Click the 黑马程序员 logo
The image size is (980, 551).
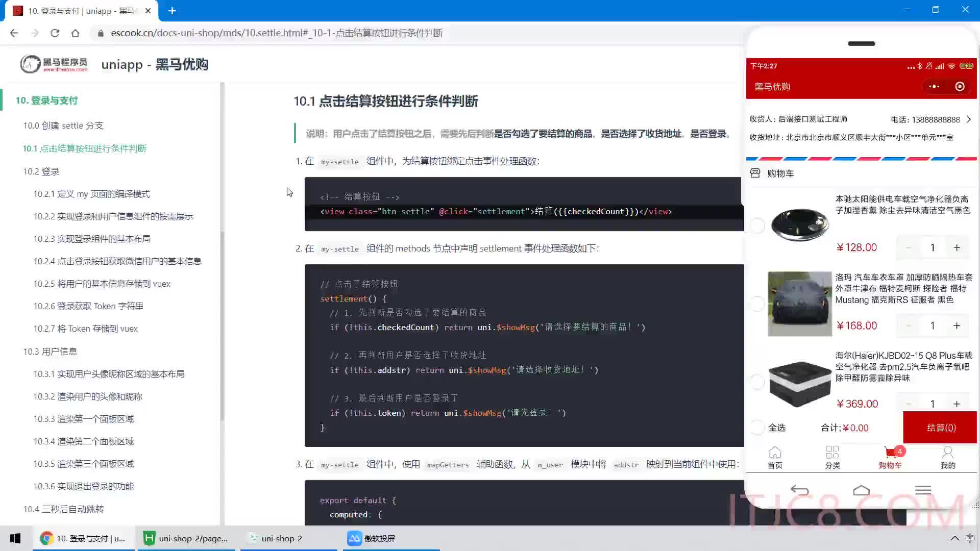coord(54,64)
